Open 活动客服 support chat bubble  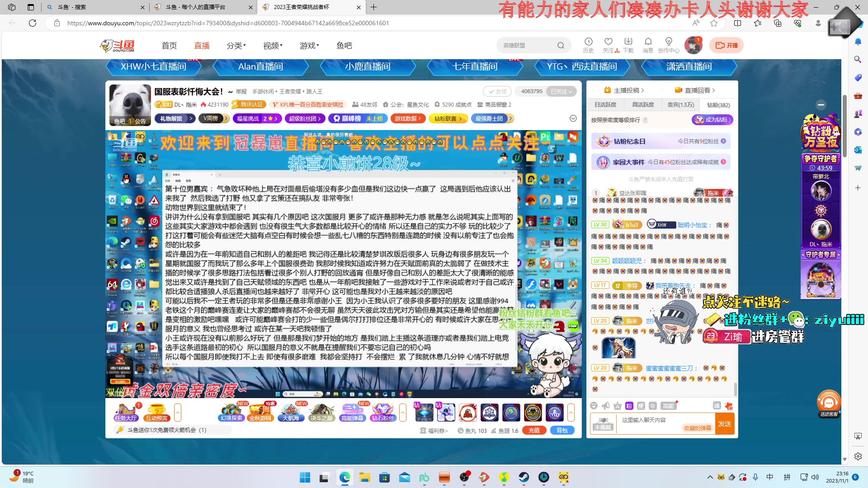829,404
